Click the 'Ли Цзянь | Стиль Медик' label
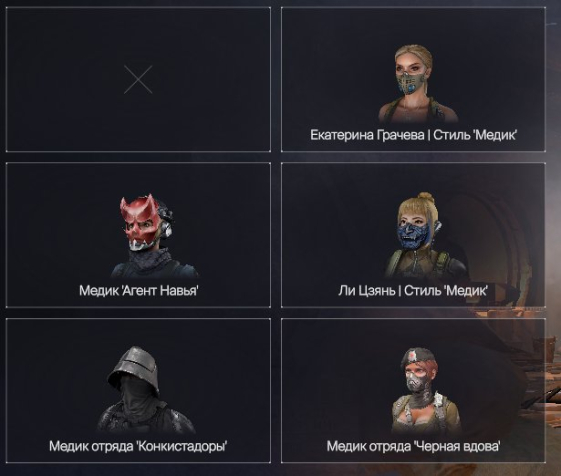Viewport: 561px width, 476px height. pos(413,291)
